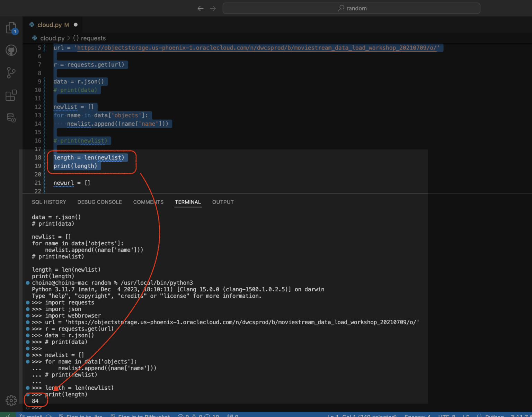Viewport: 532px width, 417px height.
Task: Change indentation via Spaces: 4 indicator
Action: 417,415
